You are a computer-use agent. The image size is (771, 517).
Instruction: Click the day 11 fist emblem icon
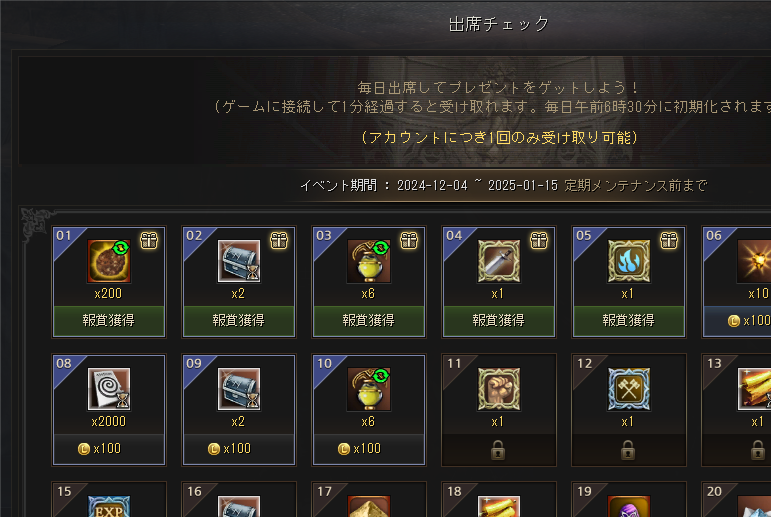[x=499, y=389]
